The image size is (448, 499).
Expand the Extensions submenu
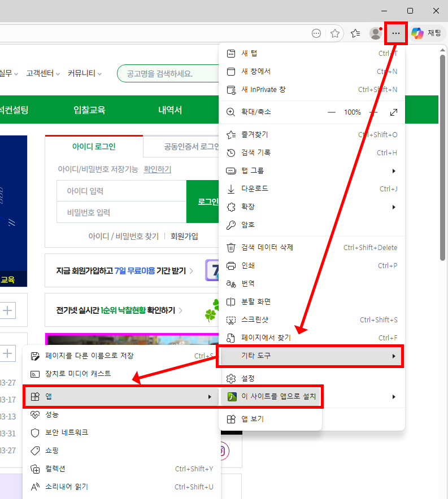[x=311, y=207]
